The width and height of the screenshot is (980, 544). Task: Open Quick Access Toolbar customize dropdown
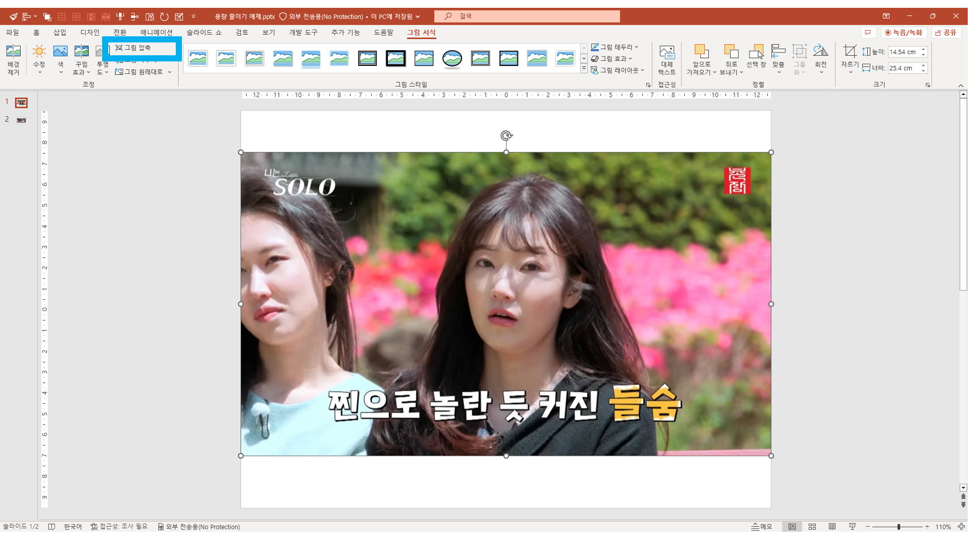coord(193,16)
